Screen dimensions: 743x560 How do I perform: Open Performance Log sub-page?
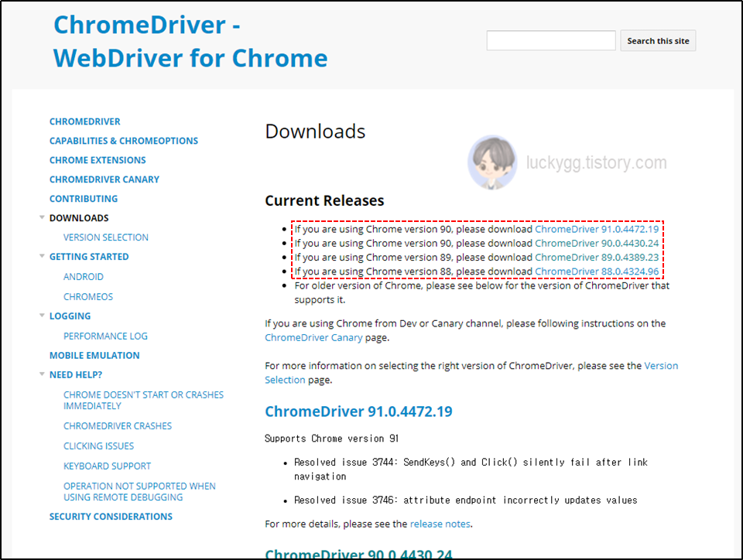(106, 336)
